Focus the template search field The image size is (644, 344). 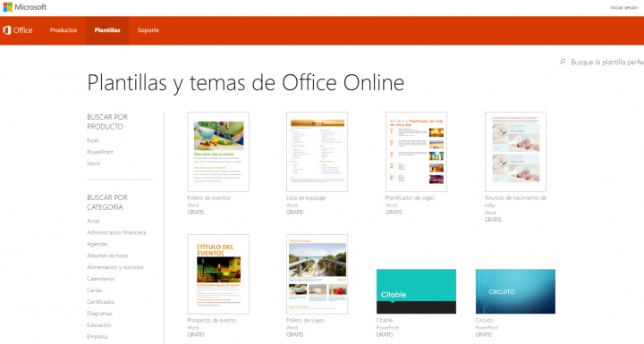click(607, 63)
